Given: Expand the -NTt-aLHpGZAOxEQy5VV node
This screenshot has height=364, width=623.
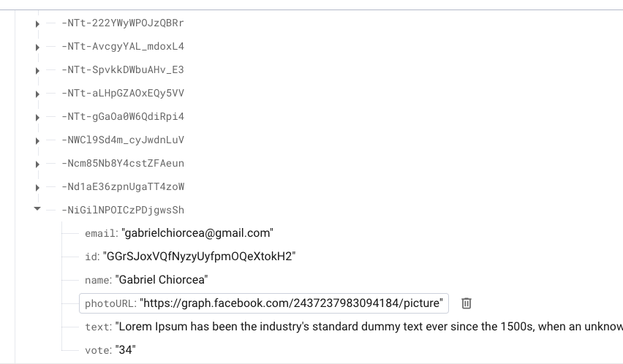Looking at the screenshot, I should [x=37, y=94].
